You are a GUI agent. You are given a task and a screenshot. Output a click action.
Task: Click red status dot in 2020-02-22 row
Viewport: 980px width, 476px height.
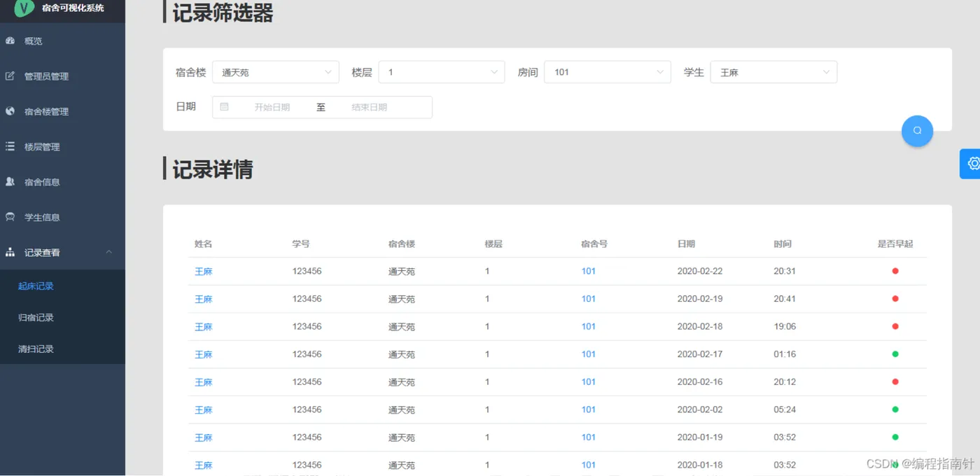pos(895,271)
